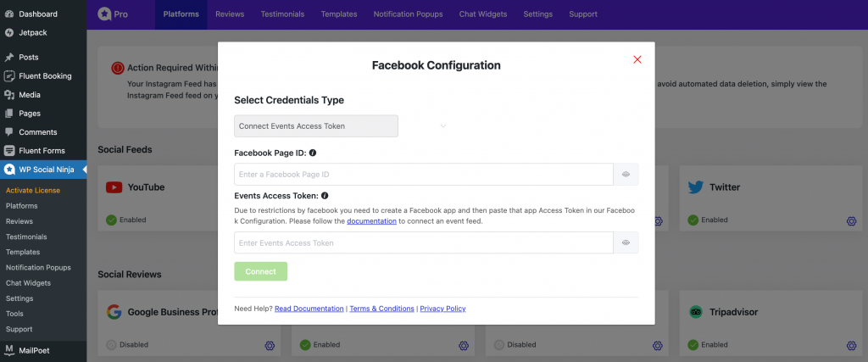Open the Terms & Conditions link

pyautogui.click(x=382, y=309)
